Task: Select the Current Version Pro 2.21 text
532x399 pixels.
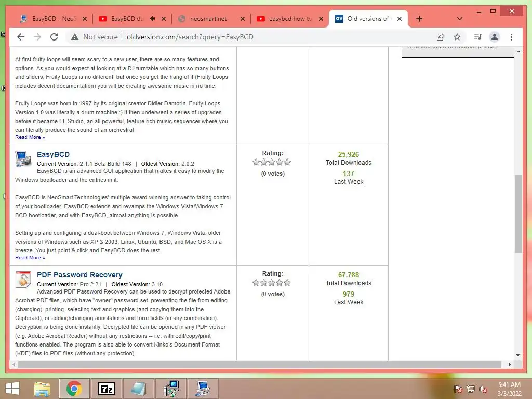Action: coord(69,284)
